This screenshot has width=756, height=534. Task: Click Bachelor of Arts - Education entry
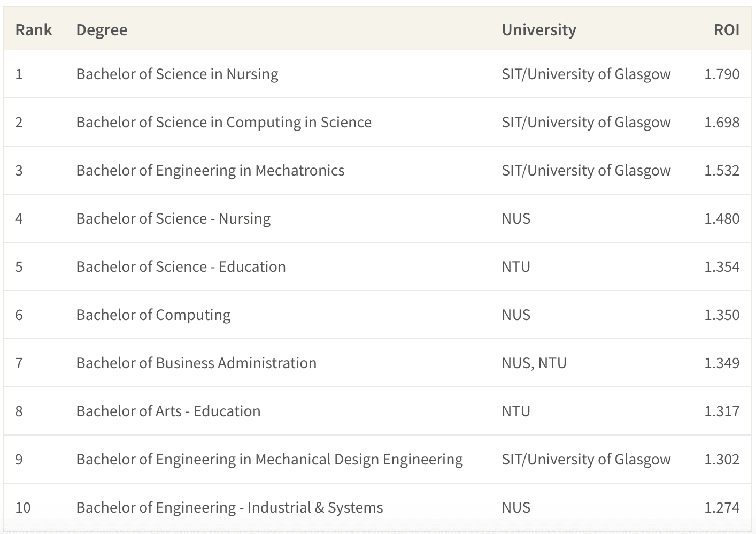point(168,411)
